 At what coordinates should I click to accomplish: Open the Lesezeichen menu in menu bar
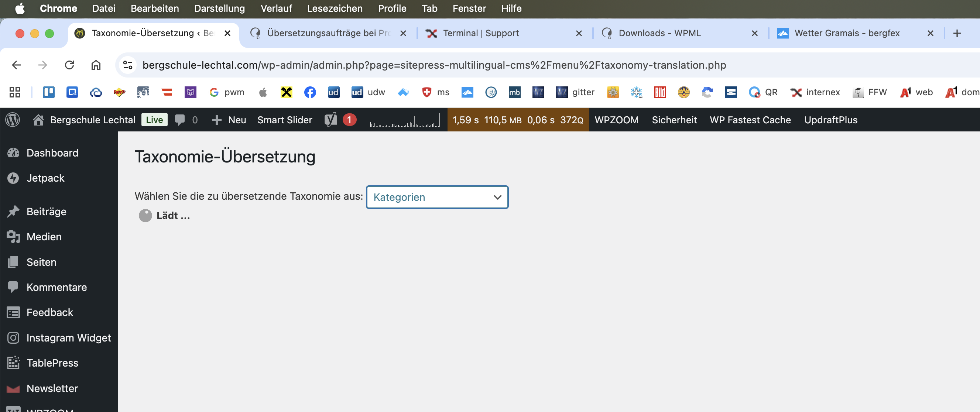(335, 8)
